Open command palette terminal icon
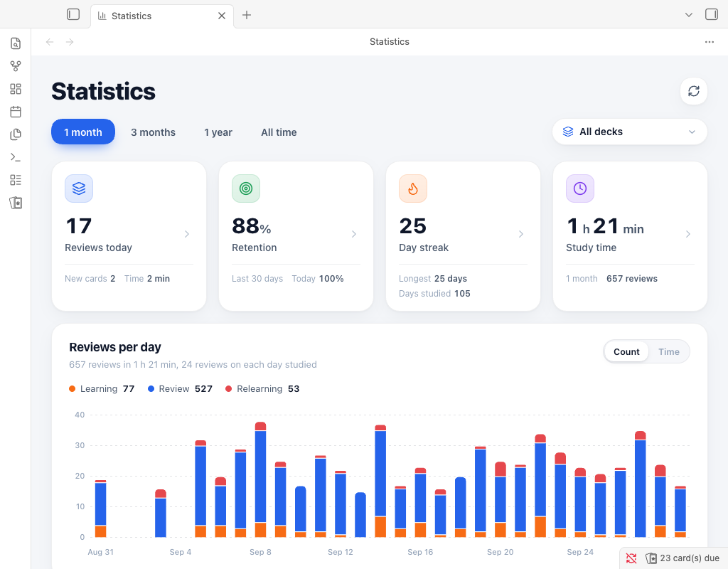The height and width of the screenshot is (569, 728). (16, 157)
